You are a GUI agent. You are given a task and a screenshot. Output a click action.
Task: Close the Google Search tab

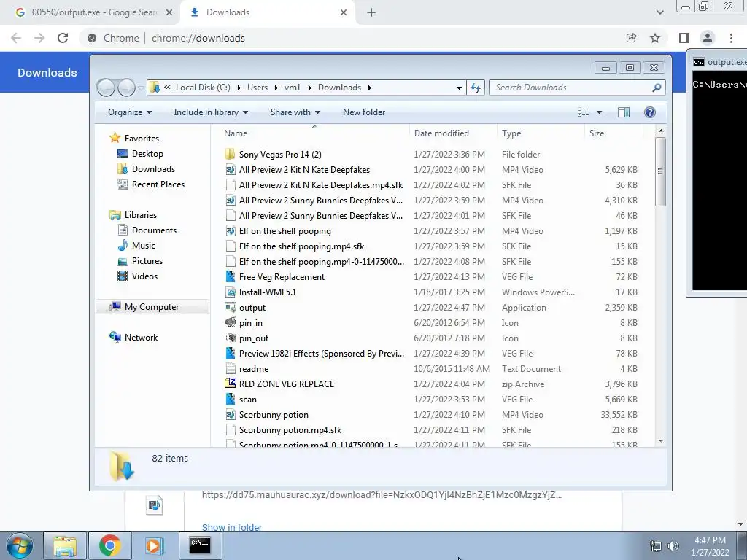(169, 12)
